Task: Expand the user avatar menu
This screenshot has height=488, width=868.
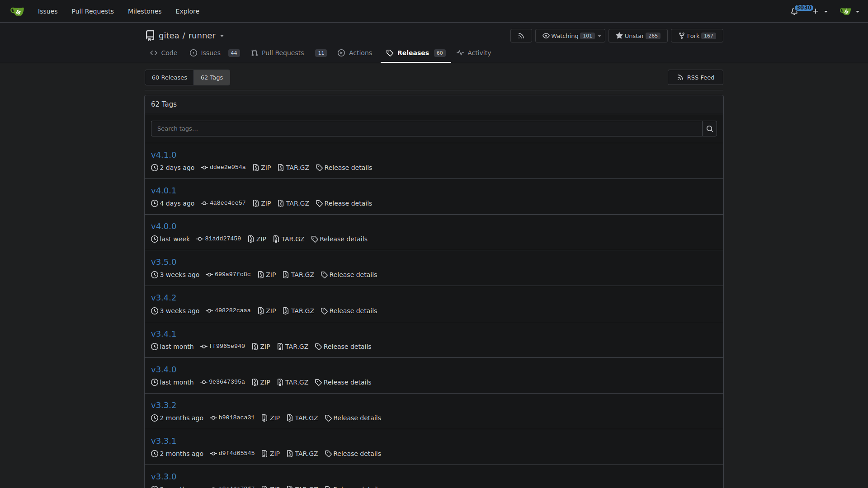Action: click(849, 11)
